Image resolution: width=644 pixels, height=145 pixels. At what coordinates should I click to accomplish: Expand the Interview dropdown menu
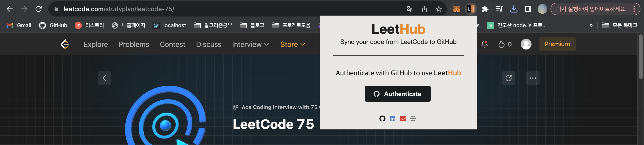[250, 44]
